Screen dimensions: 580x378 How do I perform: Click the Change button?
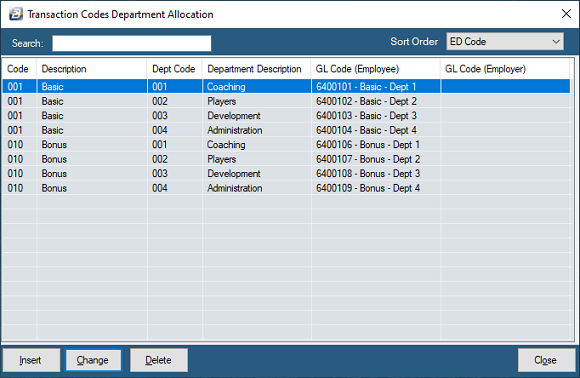[93, 360]
